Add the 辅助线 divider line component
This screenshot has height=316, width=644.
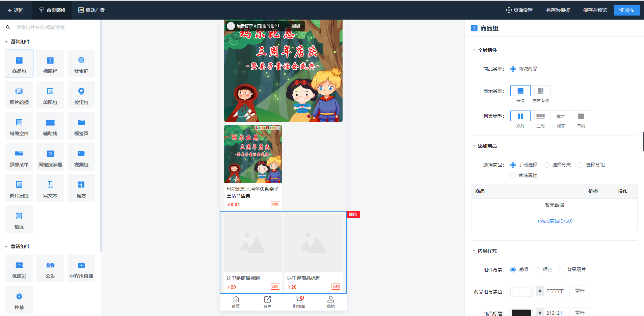(50, 126)
